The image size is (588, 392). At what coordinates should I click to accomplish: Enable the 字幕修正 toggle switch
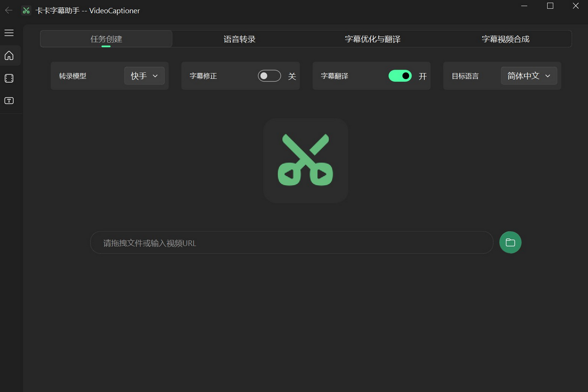(x=269, y=76)
